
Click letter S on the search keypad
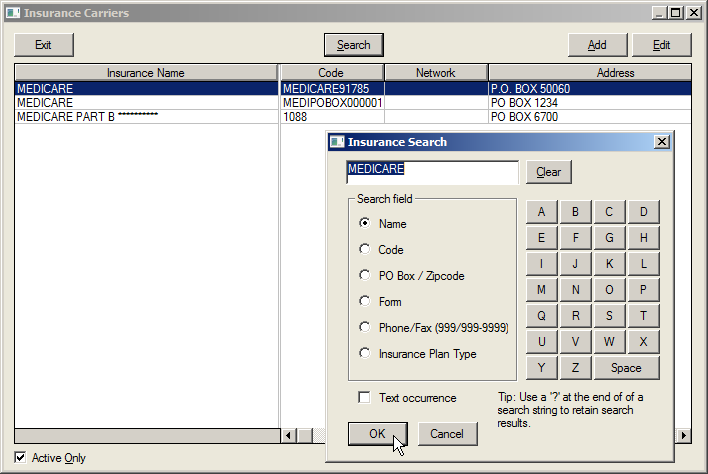click(x=609, y=316)
